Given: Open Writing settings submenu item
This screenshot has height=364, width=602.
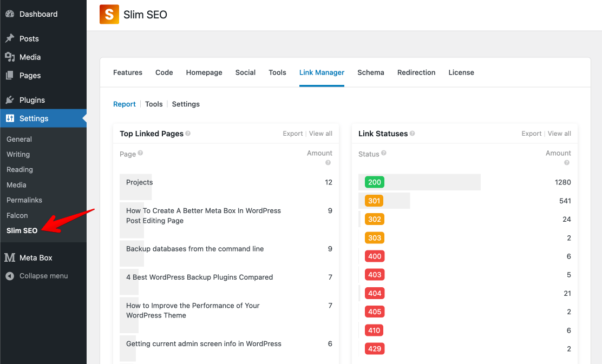Looking at the screenshot, I should 18,154.
